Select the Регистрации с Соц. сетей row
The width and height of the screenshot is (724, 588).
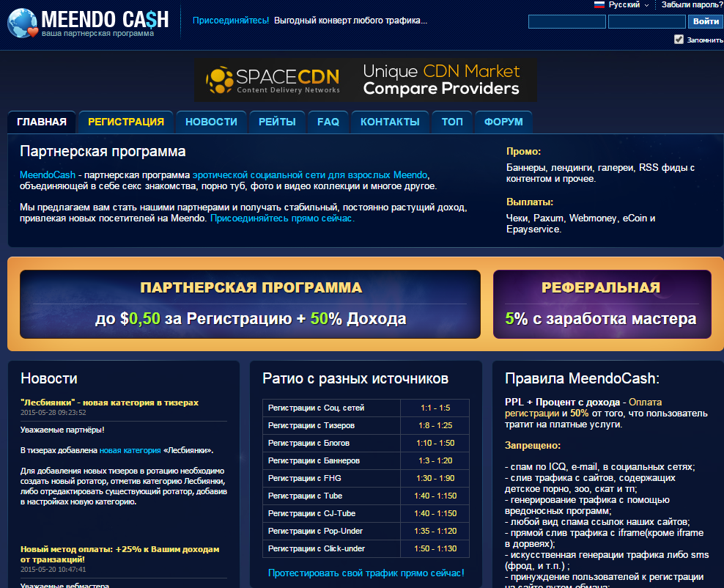pyautogui.click(x=366, y=408)
